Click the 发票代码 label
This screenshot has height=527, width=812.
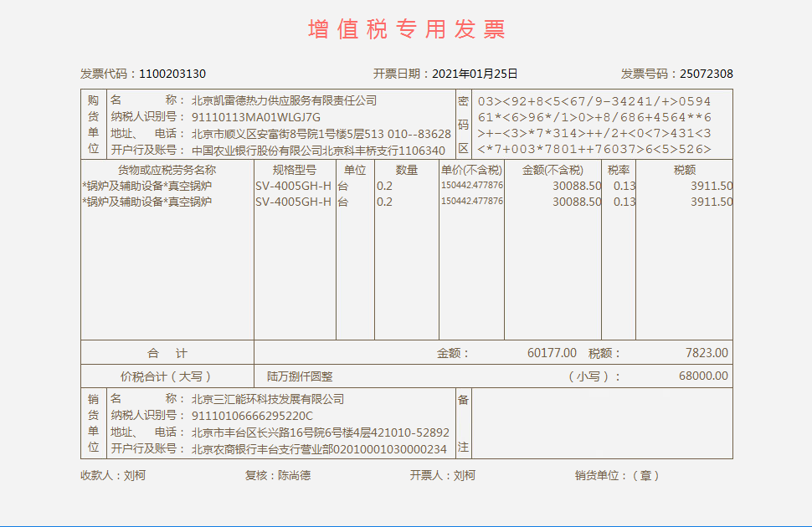[x=104, y=74]
